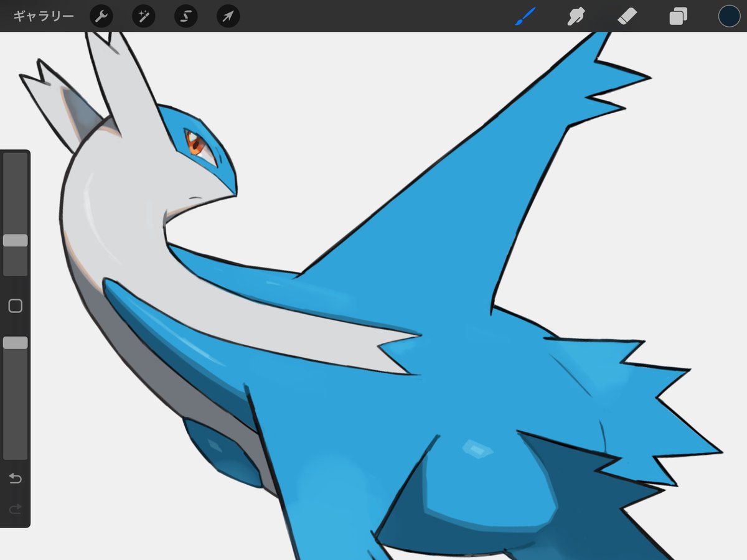Viewport: 747px width, 560px height.
Task: Select the Brush tool
Action: (525, 16)
